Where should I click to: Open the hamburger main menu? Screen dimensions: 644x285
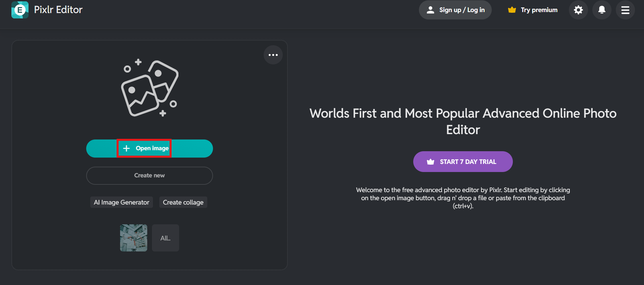tap(625, 10)
